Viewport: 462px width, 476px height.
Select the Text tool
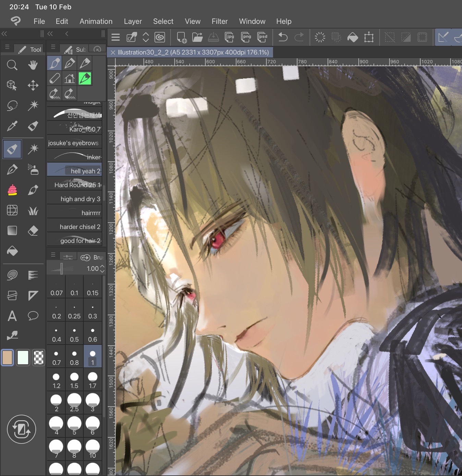pos(12,316)
